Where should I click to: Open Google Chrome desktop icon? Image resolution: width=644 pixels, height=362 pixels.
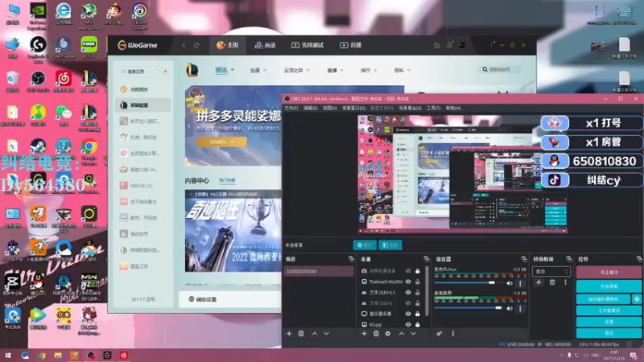tap(89, 150)
